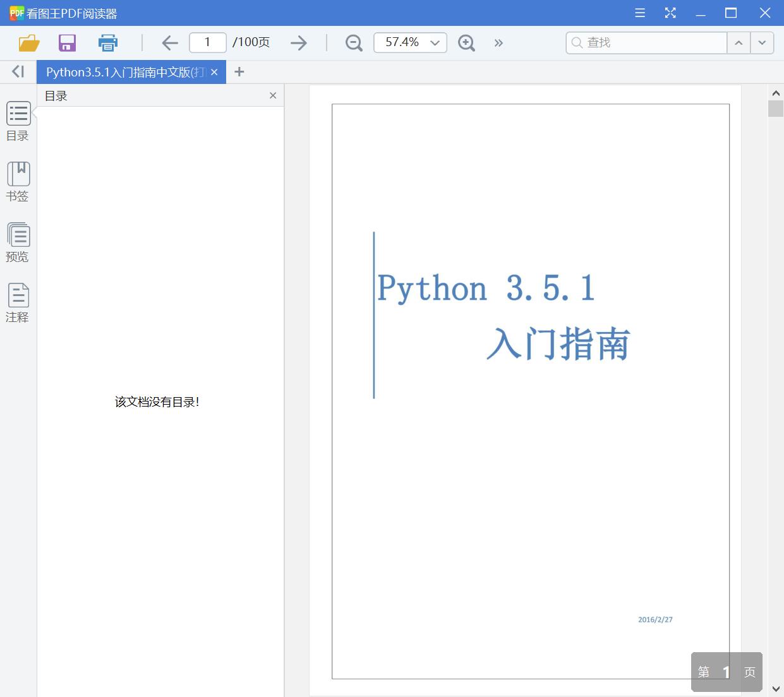
Task: Save the document using the save icon
Action: tap(67, 42)
